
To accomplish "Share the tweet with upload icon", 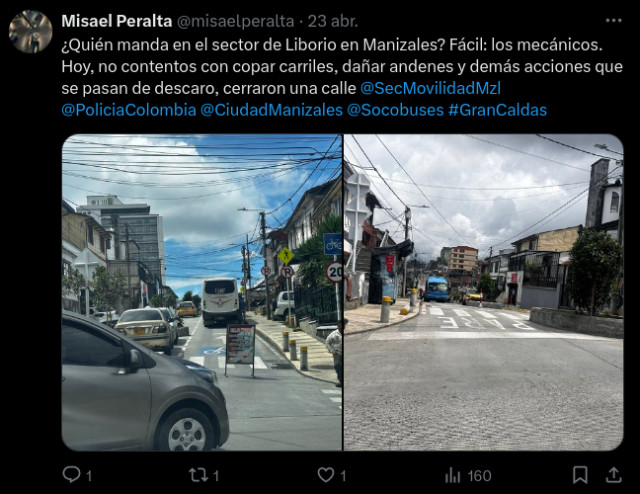I will click(613, 475).
